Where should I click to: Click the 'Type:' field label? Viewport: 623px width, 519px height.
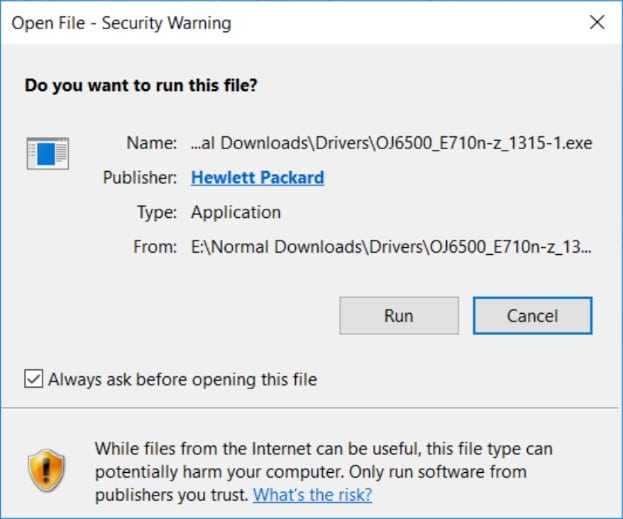click(157, 212)
